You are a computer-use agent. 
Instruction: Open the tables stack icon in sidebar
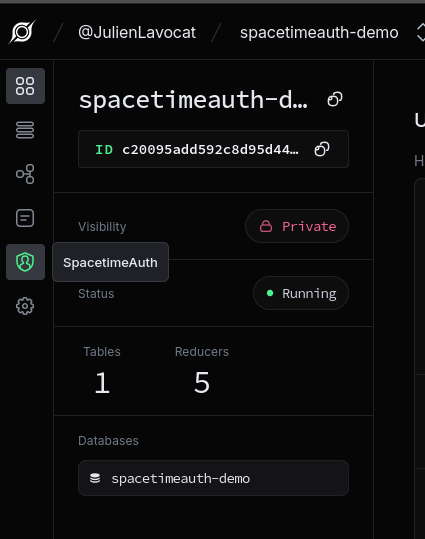tap(25, 130)
